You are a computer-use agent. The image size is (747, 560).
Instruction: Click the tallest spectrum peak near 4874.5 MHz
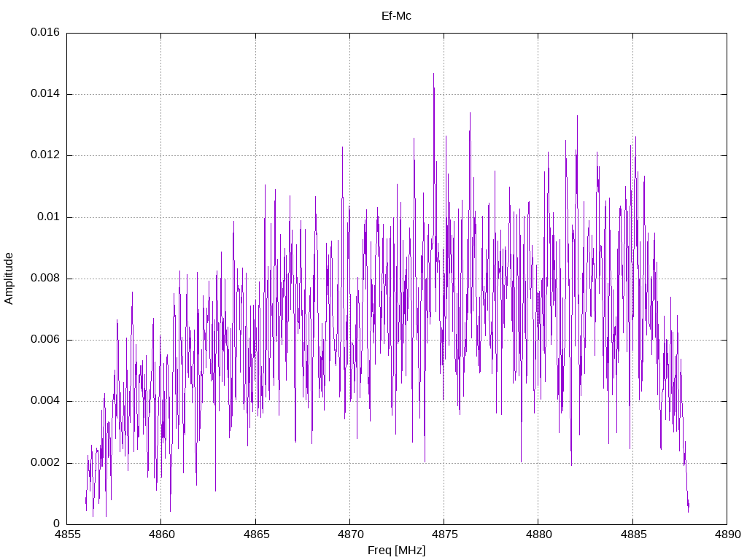433,75
